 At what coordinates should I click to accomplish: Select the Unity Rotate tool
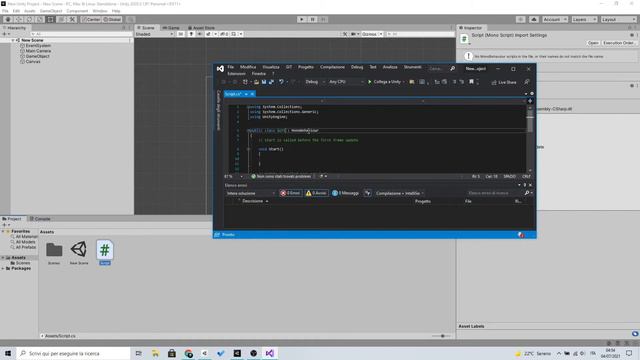(29, 19)
